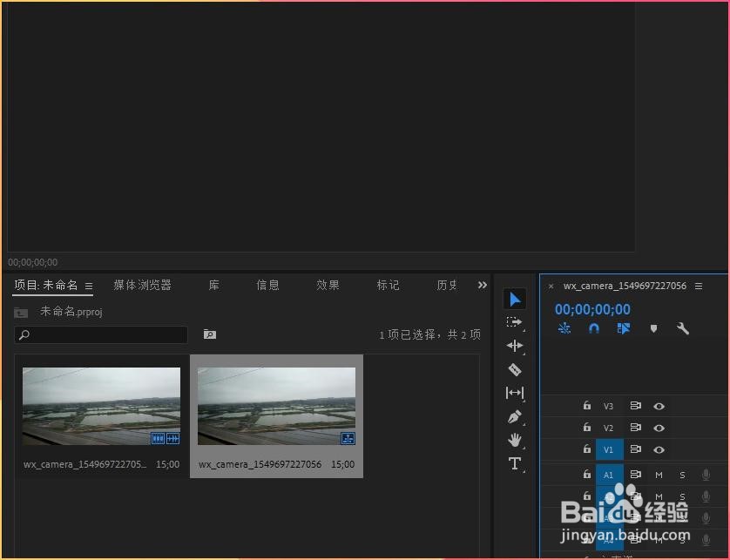The height and width of the screenshot is (560, 730).
Task: Open the project panel menu
Action: coord(89,286)
